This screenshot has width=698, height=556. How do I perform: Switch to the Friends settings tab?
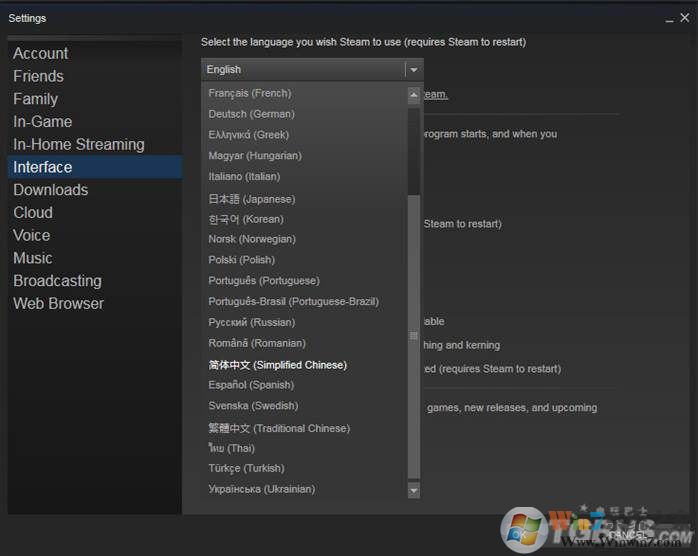pyautogui.click(x=38, y=76)
